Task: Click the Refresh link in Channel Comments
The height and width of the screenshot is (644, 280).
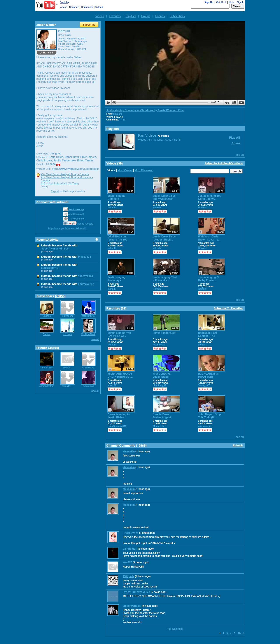Action: click(238, 446)
